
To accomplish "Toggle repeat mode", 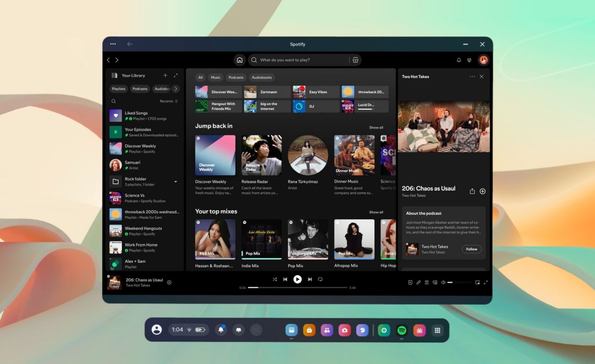I will click(x=320, y=279).
